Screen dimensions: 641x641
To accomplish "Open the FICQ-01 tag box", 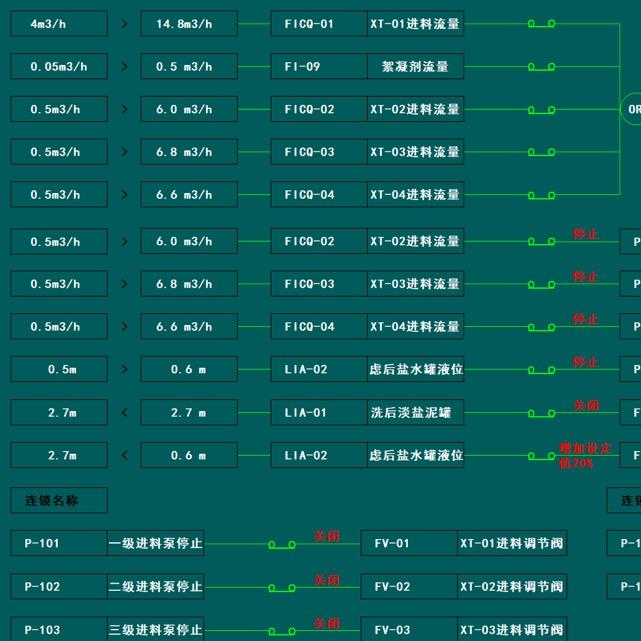I will [x=319, y=24].
